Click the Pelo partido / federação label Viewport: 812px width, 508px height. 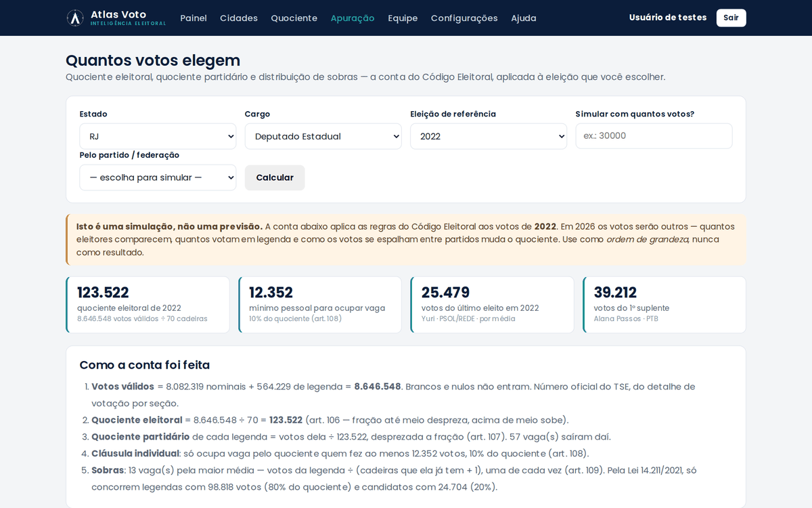129,155
